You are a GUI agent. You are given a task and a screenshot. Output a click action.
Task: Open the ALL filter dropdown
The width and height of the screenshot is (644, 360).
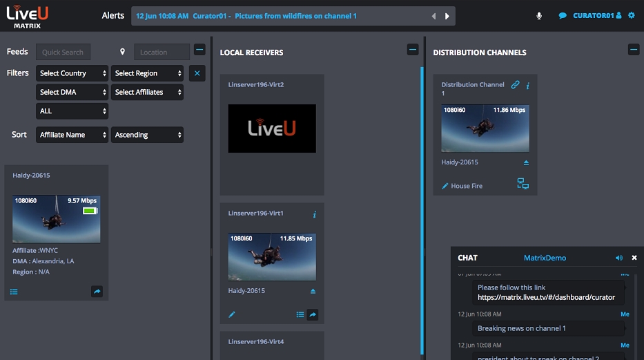(72, 111)
